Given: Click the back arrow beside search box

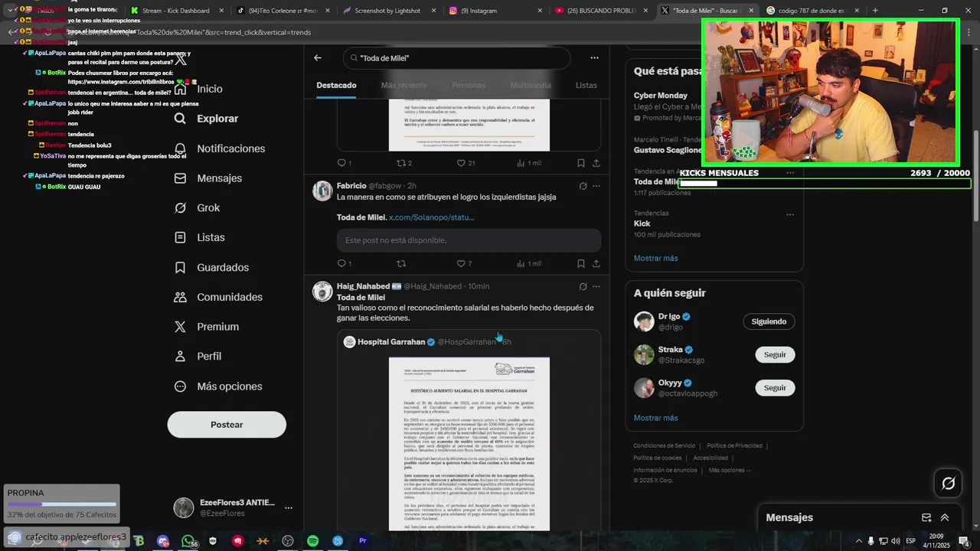Looking at the screenshot, I should (318, 57).
